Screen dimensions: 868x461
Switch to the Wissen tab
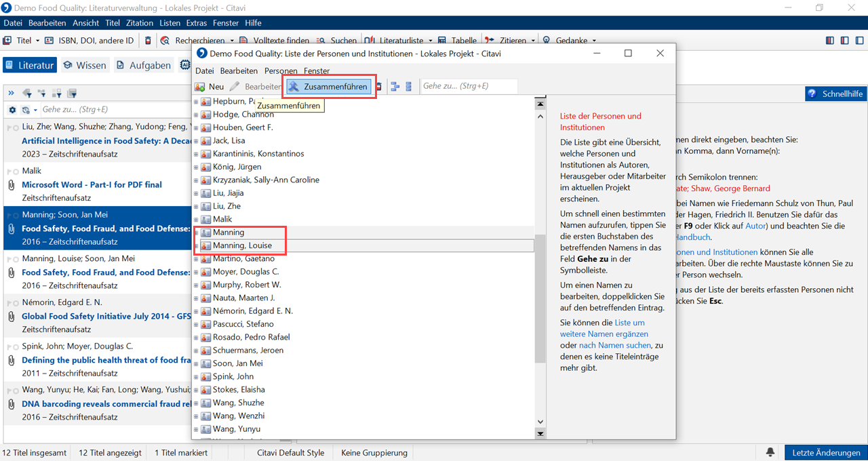(85, 65)
